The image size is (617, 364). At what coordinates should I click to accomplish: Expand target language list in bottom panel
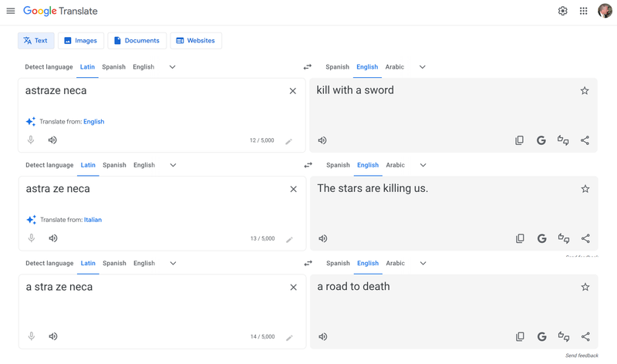pos(423,263)
